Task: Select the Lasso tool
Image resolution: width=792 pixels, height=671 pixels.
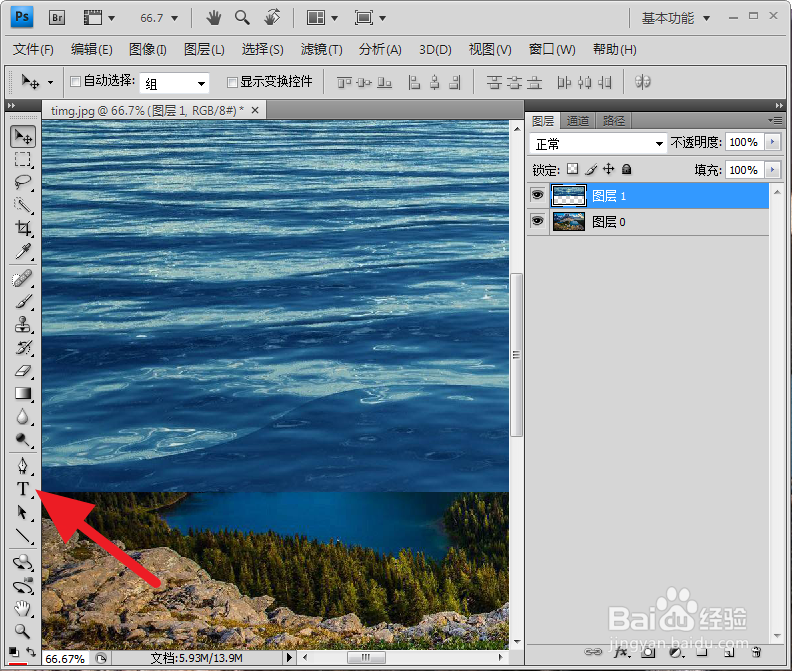Action: [23, 182]
